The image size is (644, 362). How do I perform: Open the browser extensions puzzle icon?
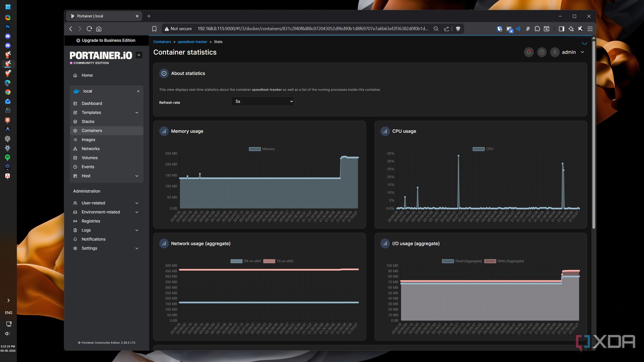point(537,29)
